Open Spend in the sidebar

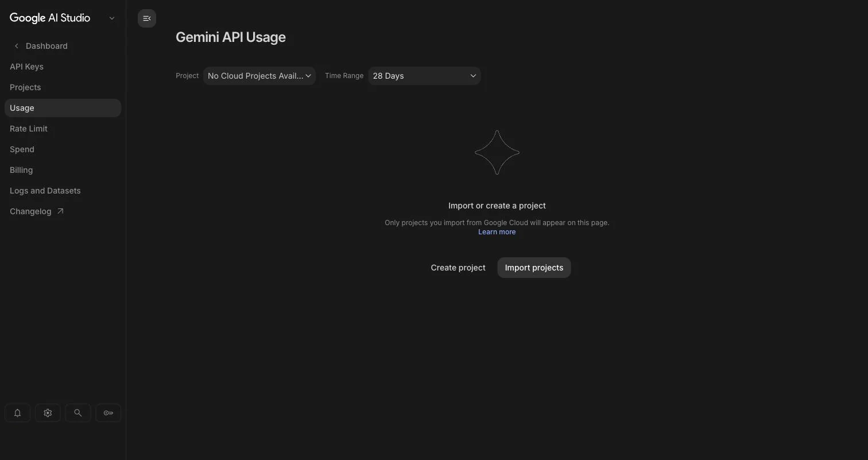tap(63, 149)
